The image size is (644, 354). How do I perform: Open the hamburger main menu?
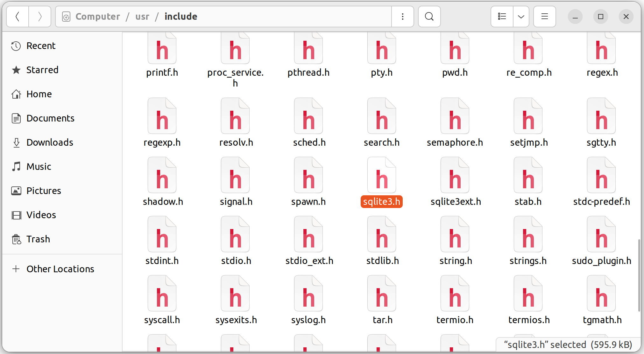[545, 17]
